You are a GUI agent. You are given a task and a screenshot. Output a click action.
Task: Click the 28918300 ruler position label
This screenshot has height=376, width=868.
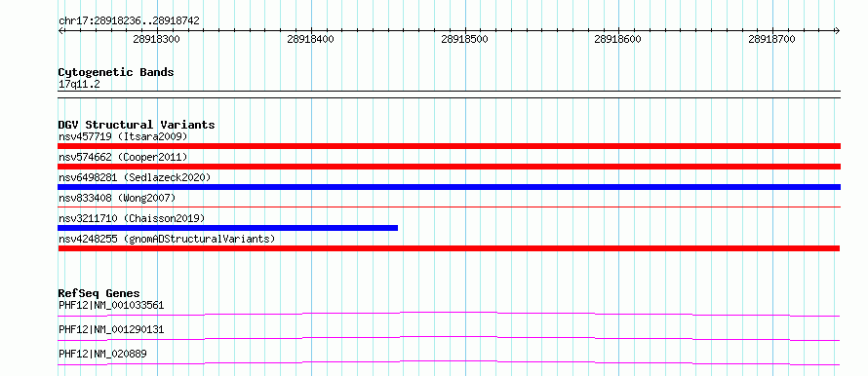pyautogui.click(x=157, y=39)
